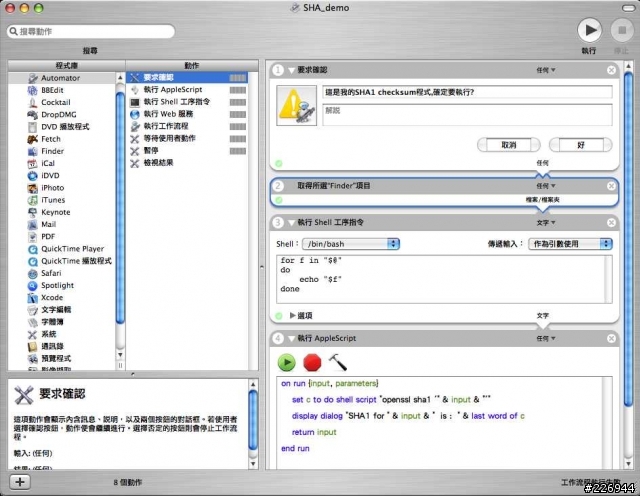The height and width of the screenshot is (496, 640).
Task: Choose iDVD in the library list
Action: point(62,176)
